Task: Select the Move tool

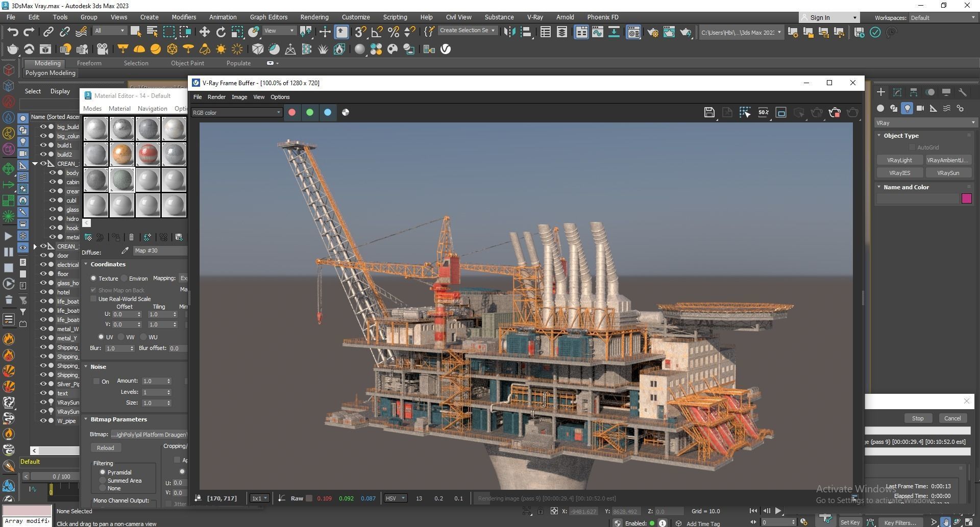Action: tap(204, 32)
